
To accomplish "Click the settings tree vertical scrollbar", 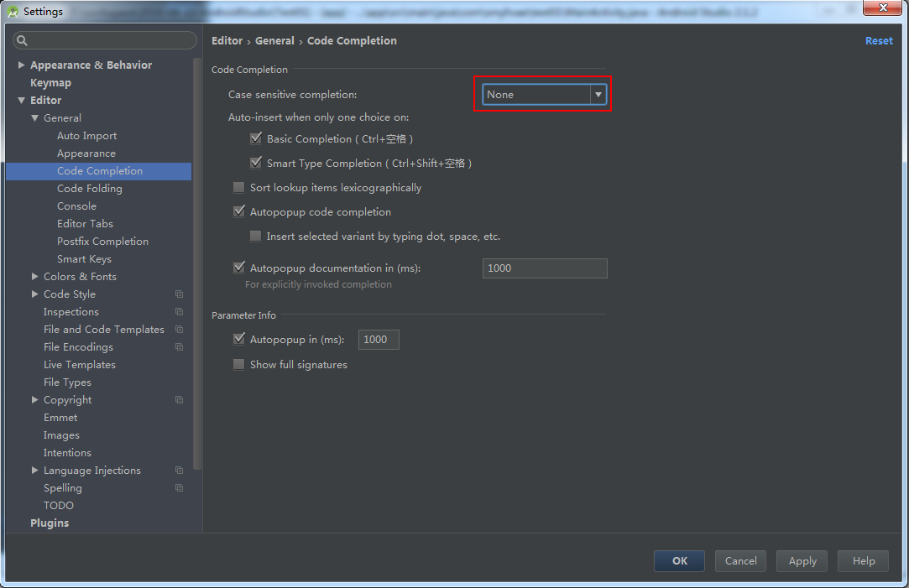I will pyautogui.click(x=197, y=263).
